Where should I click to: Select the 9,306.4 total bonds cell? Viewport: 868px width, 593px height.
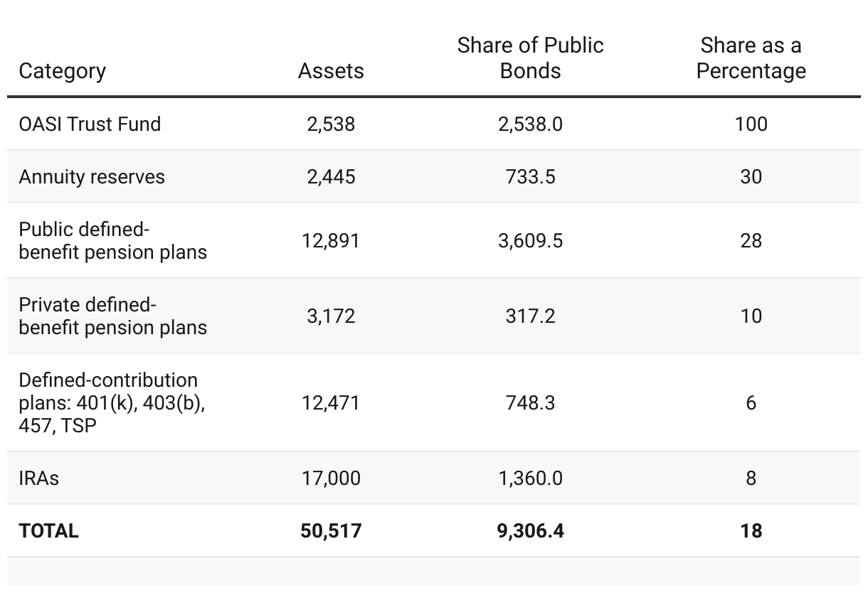530,531
